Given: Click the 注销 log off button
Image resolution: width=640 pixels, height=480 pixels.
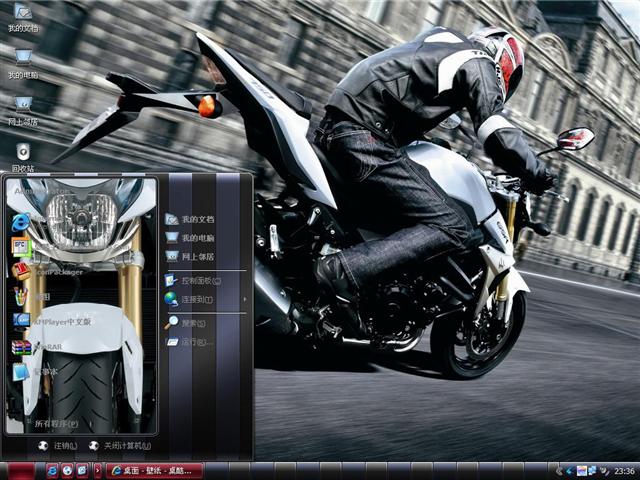Looking at the screenshot, I should pyautogui.click(x=58, y=446).
